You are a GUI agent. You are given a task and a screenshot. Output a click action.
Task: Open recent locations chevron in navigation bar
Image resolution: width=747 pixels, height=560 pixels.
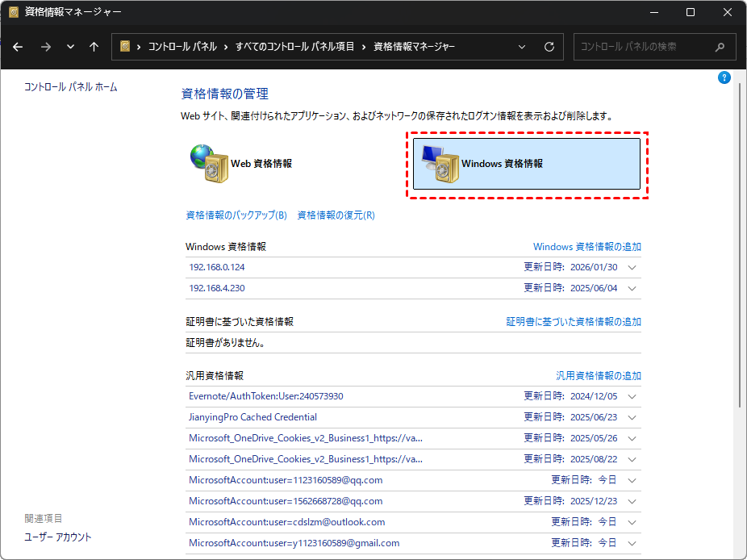[70, 47]
